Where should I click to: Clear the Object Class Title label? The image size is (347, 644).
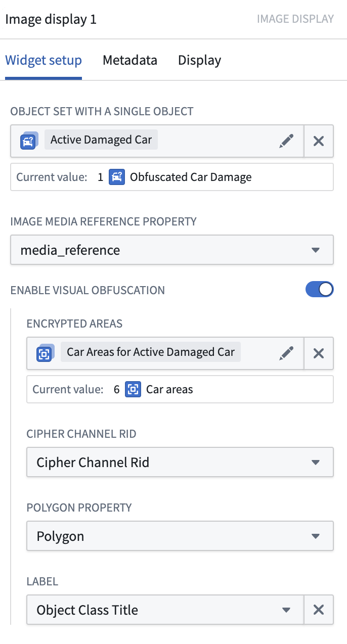pos(319,610)
